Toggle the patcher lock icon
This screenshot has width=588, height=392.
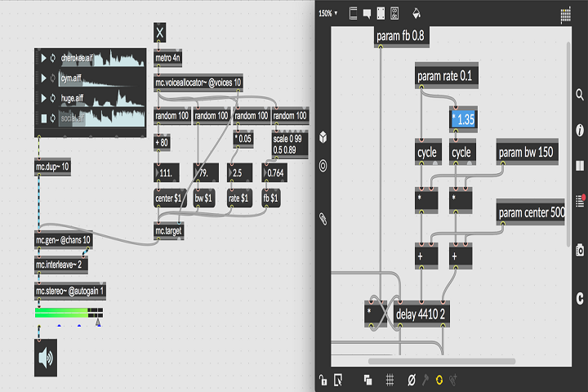point(323,380)
